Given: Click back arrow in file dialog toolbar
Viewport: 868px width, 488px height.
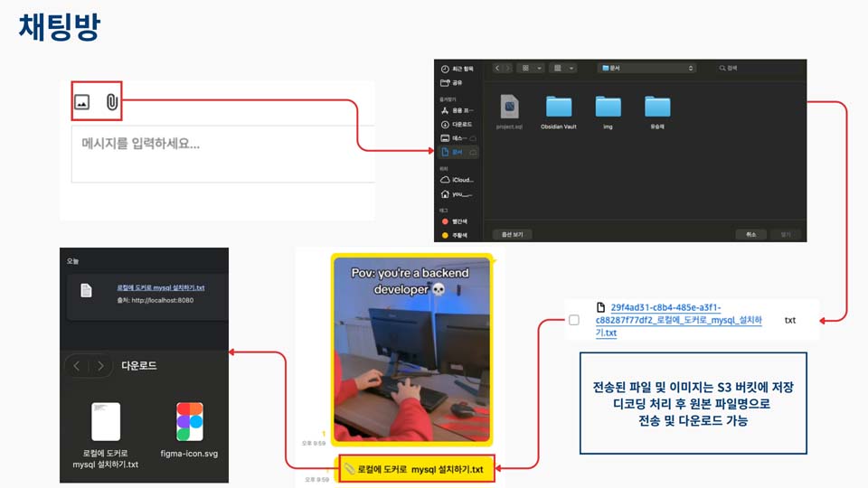Looking at the screenshot, I should pyautogui.click(x=498, y=68).
